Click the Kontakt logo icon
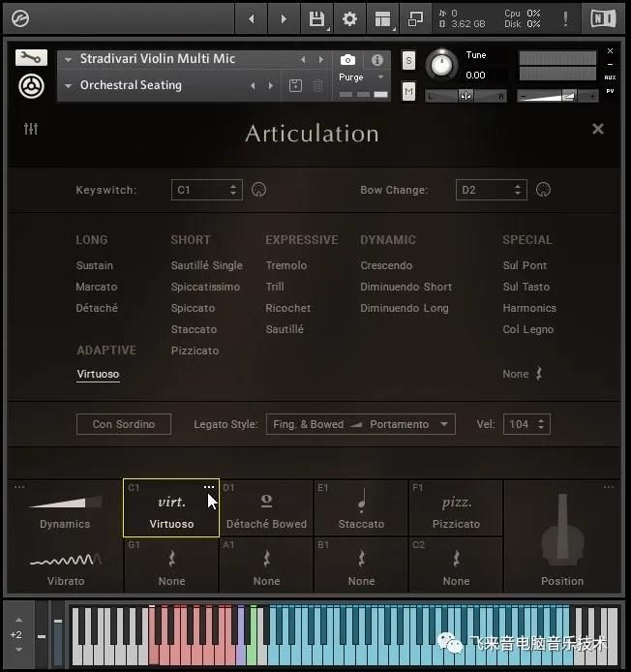 [x=20, y=18]
